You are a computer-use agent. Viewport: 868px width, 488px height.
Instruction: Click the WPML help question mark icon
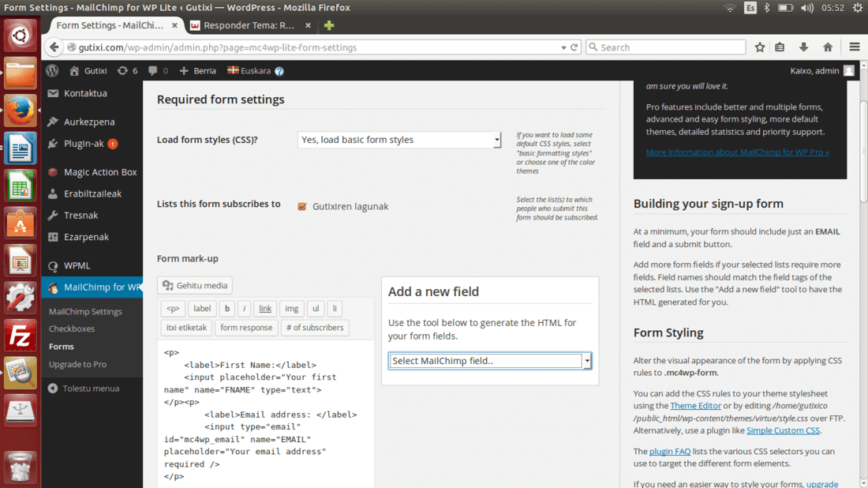pos(279,71)
